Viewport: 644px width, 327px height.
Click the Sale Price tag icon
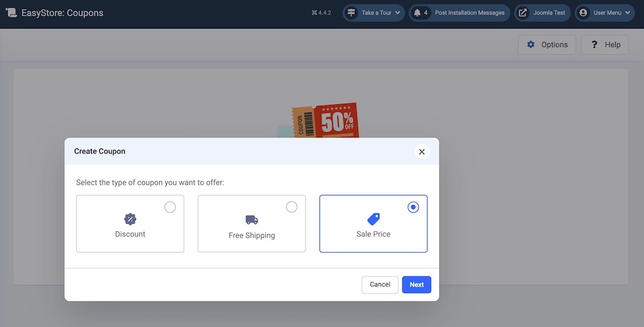(x=374, y=219)
